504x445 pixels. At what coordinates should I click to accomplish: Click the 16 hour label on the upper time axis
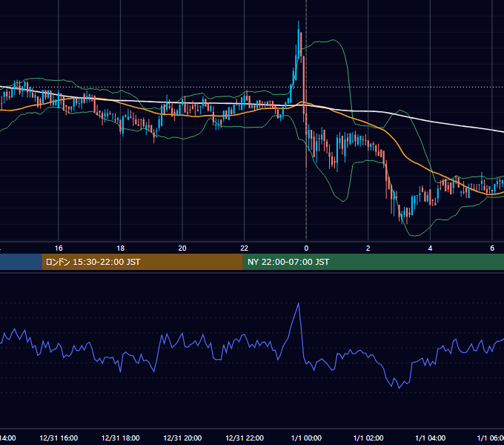tap(59, 248)
